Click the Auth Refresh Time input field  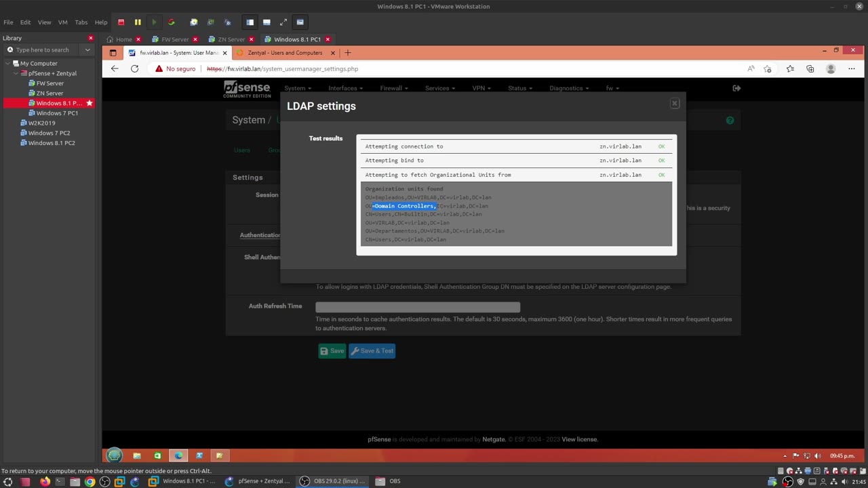(418, 307)
